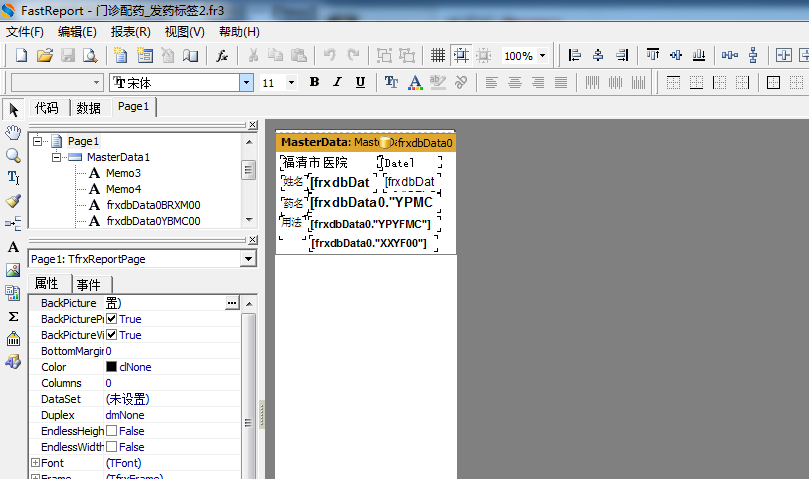
Task: Select the arrow Select tool
Action: click(13, 110)
